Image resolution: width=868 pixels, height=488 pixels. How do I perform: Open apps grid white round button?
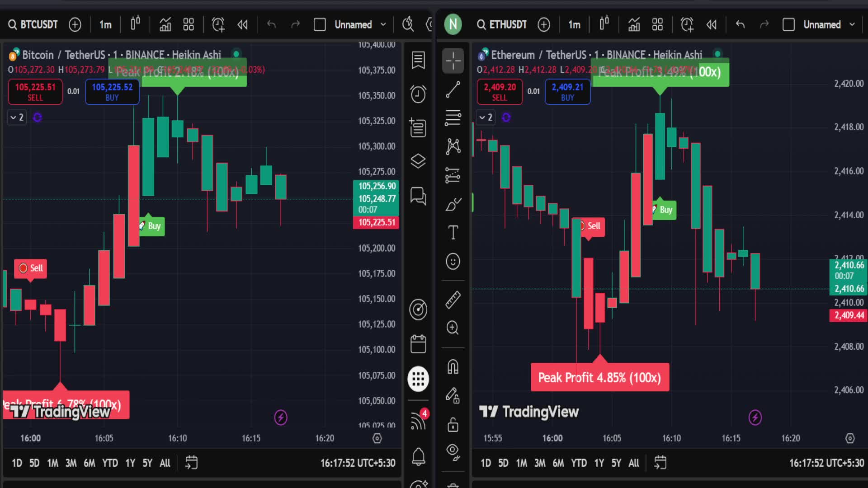pyautogui.click(x=418, y=379)
